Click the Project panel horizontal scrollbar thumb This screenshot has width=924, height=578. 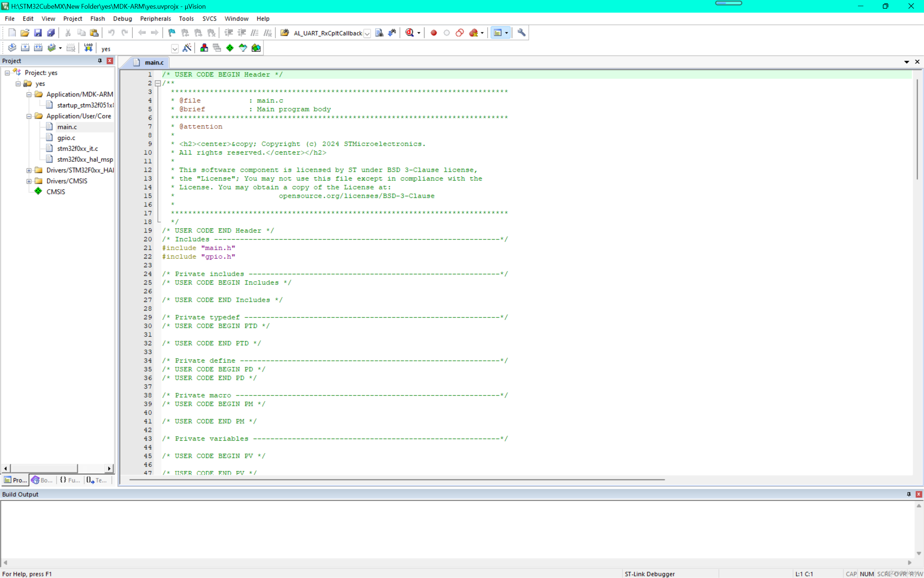pyautogui.click(x=44, y=468)
